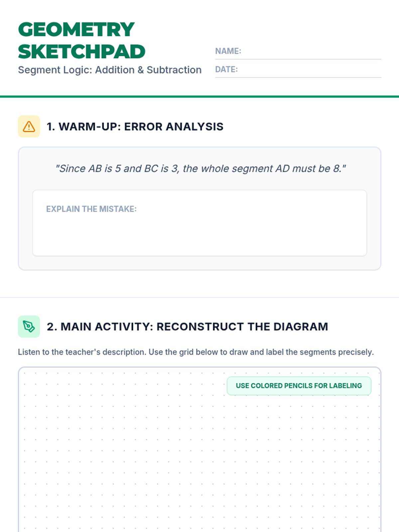
Task: Click the 'DATE:' label text
Action: [x=226, y=69]
